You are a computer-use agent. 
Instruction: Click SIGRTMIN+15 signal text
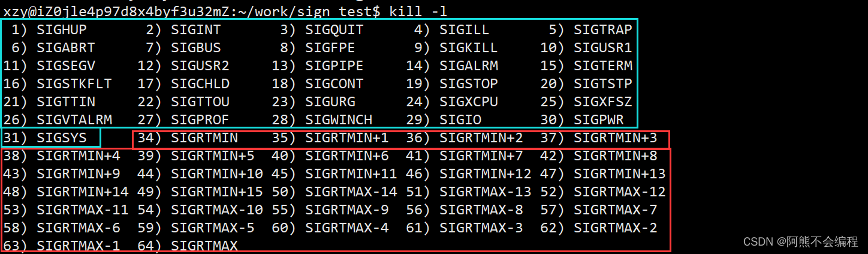[217, 192]
